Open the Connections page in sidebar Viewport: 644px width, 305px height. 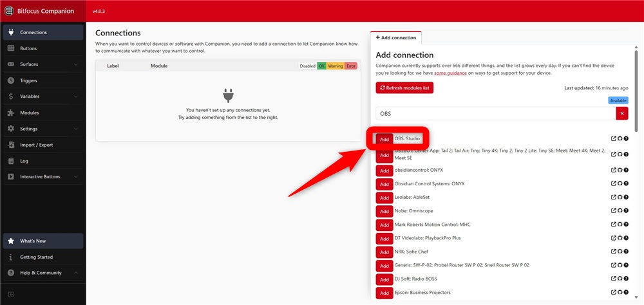pos(43,32)
